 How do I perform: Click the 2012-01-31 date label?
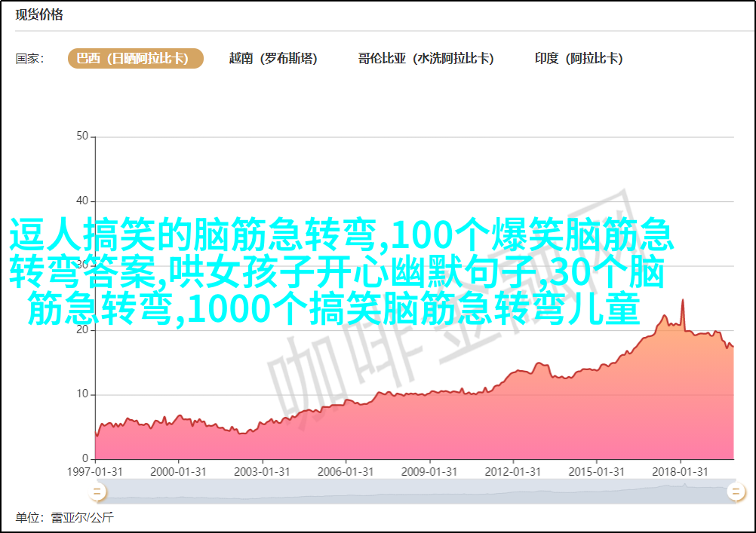tap(514, 471)
